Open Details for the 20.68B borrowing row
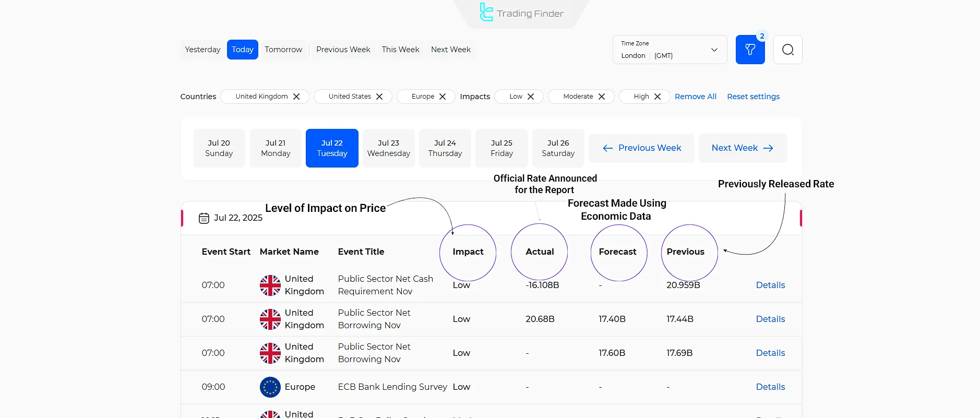 pyautogui.click(x=770, y=319)
